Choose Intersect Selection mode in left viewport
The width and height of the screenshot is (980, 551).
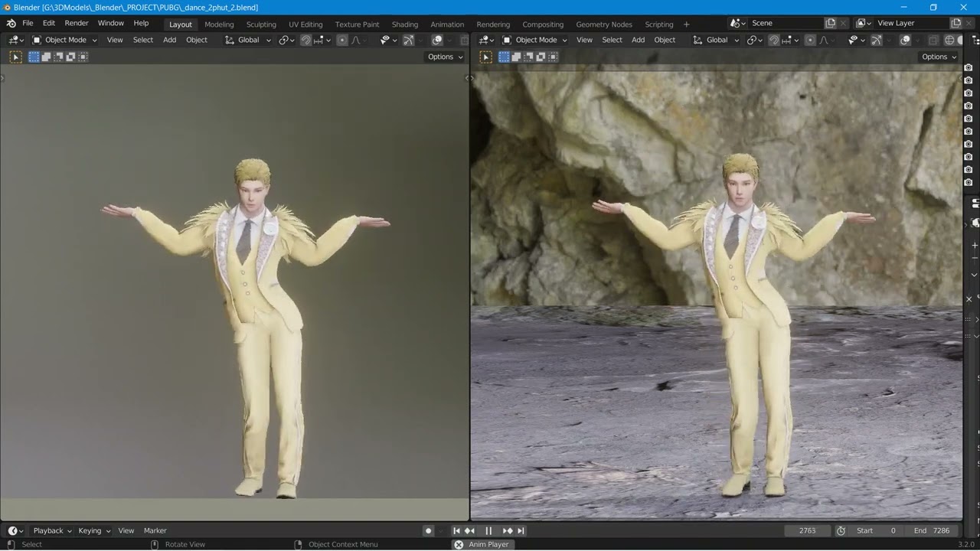83,57
